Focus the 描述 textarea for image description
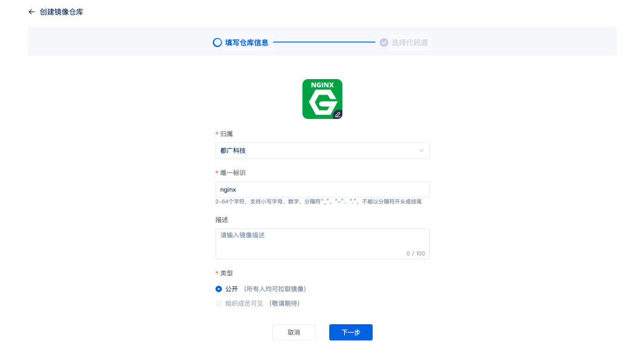The image size is (643, 364). click(x=322, y=244)
